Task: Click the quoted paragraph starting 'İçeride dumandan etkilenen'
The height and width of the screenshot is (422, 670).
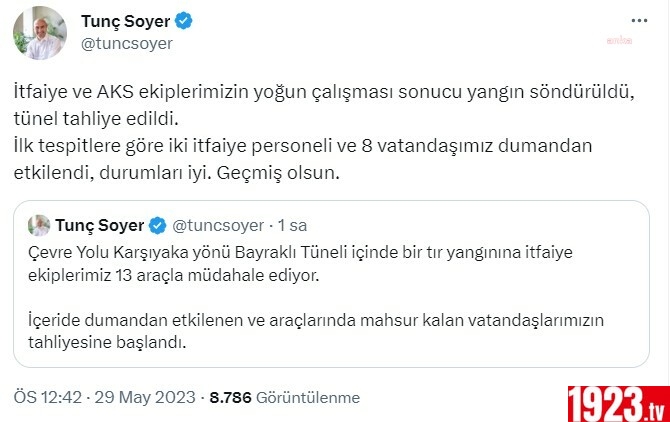Action: 316,331
